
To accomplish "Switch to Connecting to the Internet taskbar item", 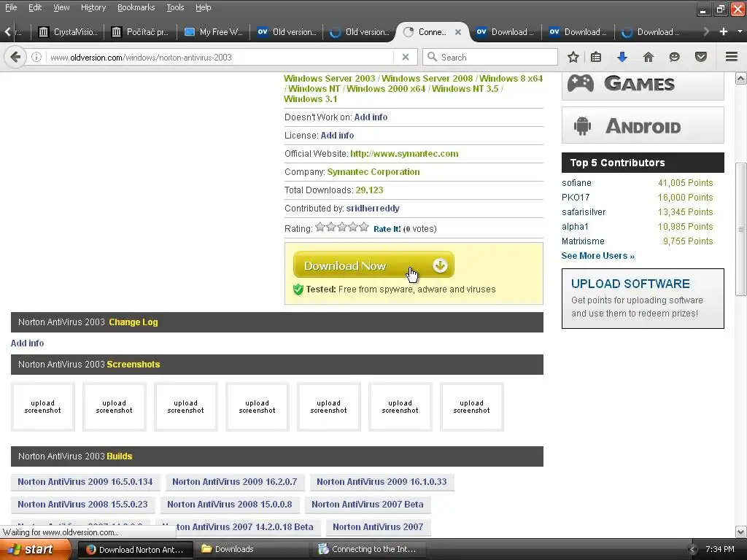I will (x=369, y=549).
